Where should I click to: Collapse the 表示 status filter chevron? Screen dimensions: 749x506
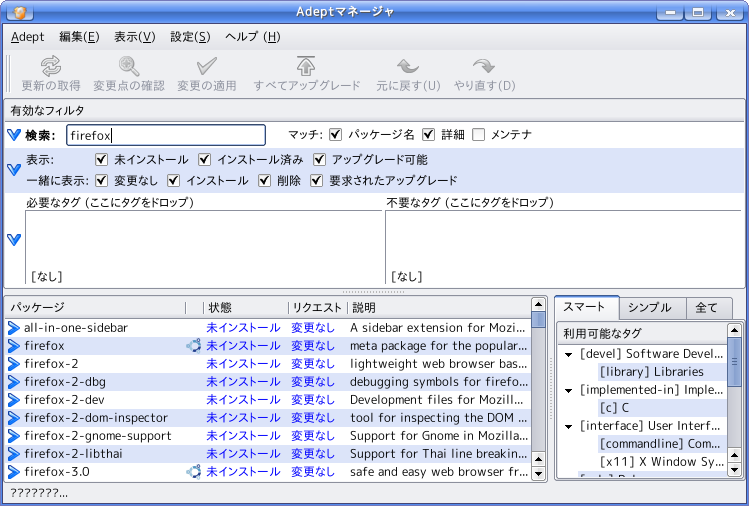[x=14, y=170]
